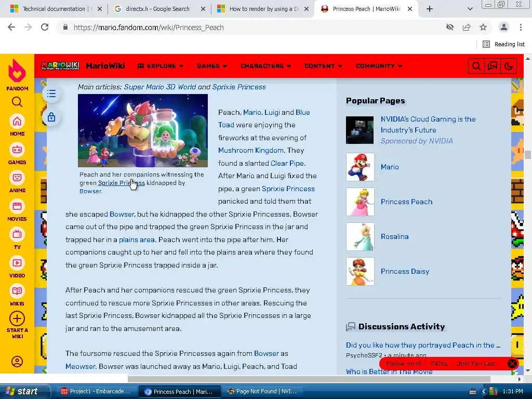532x399 pixels.
Task: Open 'Did you like how they portrayed Peach' discussion
Action: click(423, 345)
